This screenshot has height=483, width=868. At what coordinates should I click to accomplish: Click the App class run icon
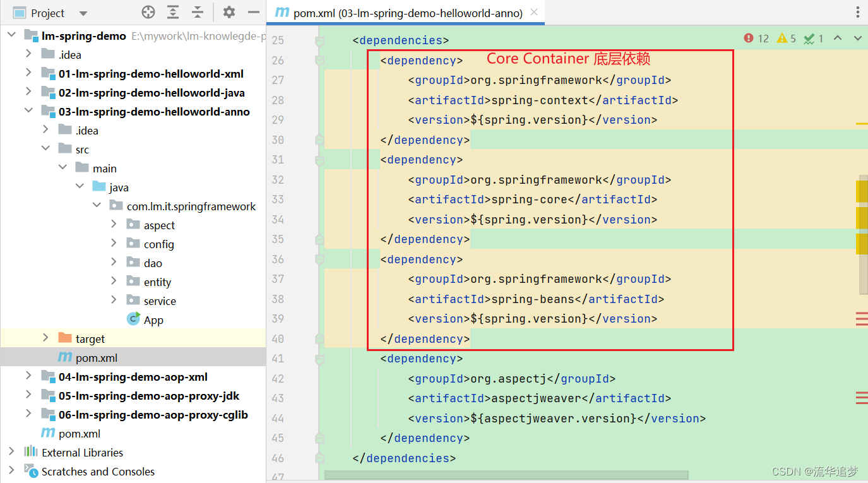tap(133, 319)
